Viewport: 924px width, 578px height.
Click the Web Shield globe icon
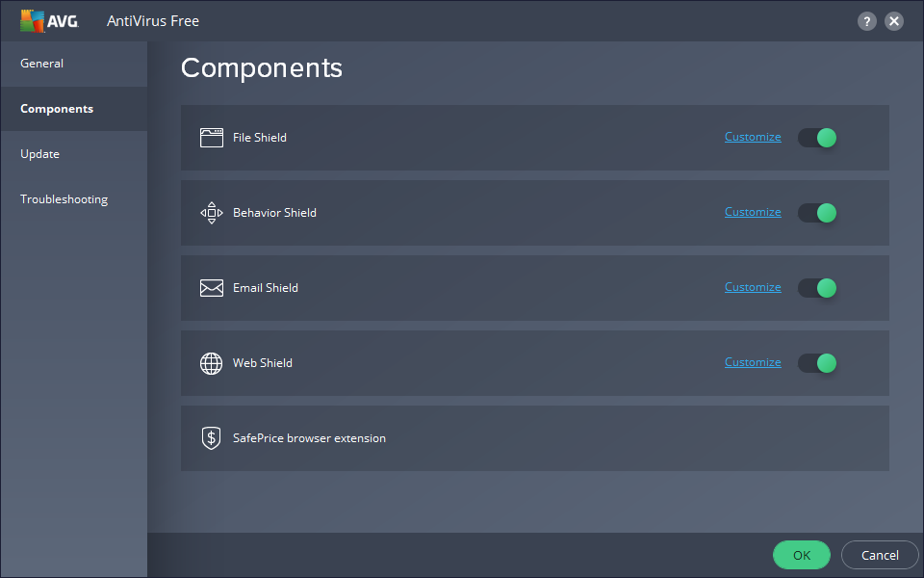[212, 363]
